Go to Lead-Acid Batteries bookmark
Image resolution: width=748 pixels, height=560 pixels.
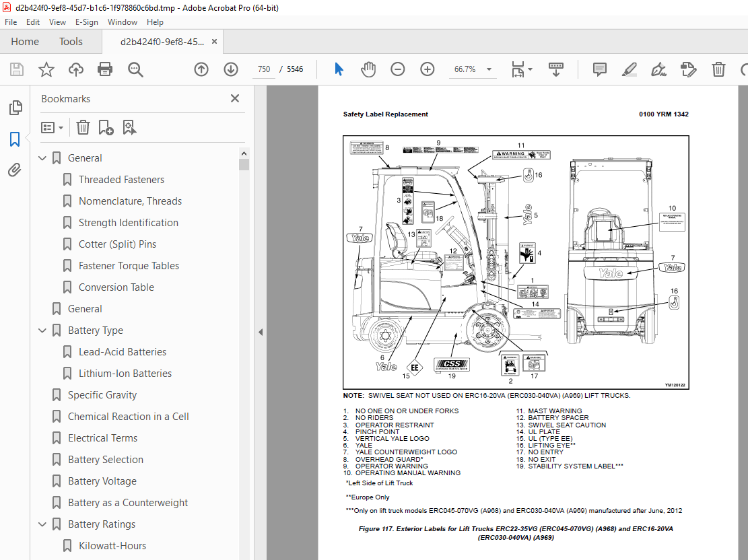pos(123,351)
